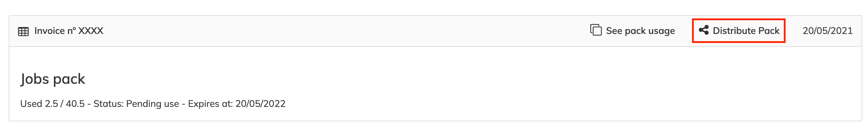Select the Pending use status value
Image resolution: width=868 pixels, height=130 pixels.
(153, 104)
